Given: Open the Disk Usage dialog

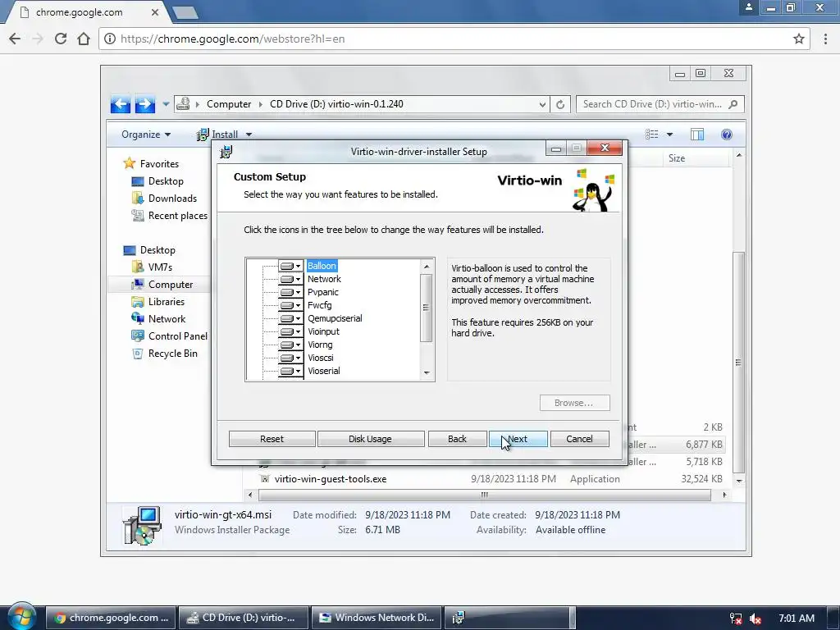Looking at the screenshot, I should click(x=370, y=439).
